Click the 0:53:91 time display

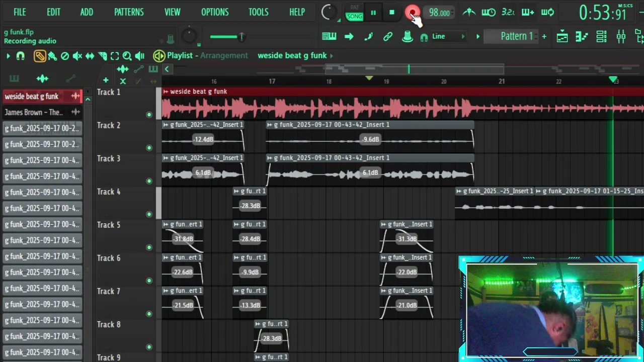[602, 13]
